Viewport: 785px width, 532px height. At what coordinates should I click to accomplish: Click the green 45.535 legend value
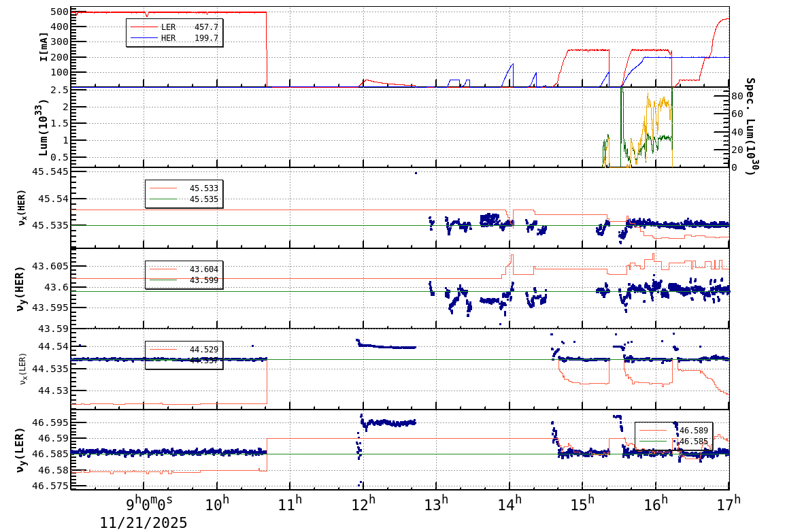204,199
